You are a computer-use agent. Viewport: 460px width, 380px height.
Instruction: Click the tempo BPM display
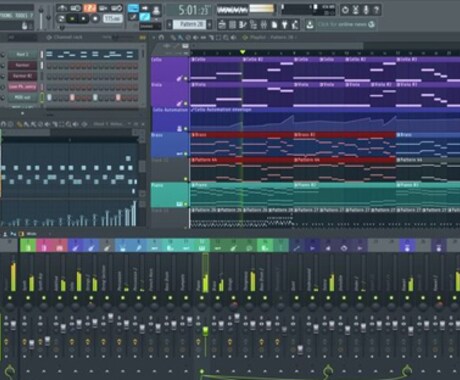113,19
